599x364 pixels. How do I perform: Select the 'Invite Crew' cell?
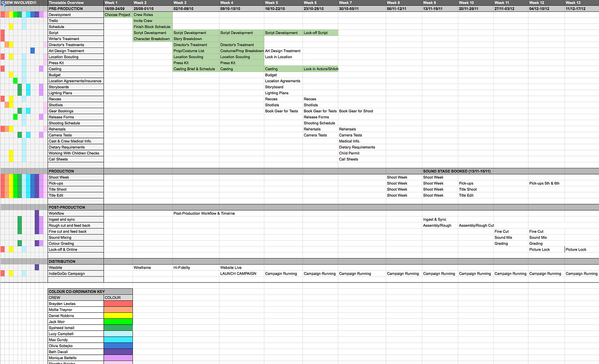pyautogui.click(x=153, y=21)
